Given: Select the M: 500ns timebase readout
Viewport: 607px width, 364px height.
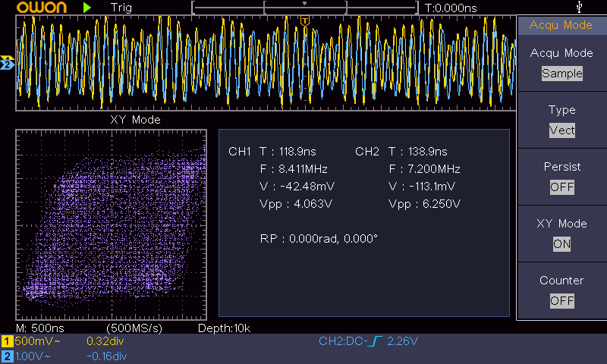Looking at the screenshot, I should (40, 328).
